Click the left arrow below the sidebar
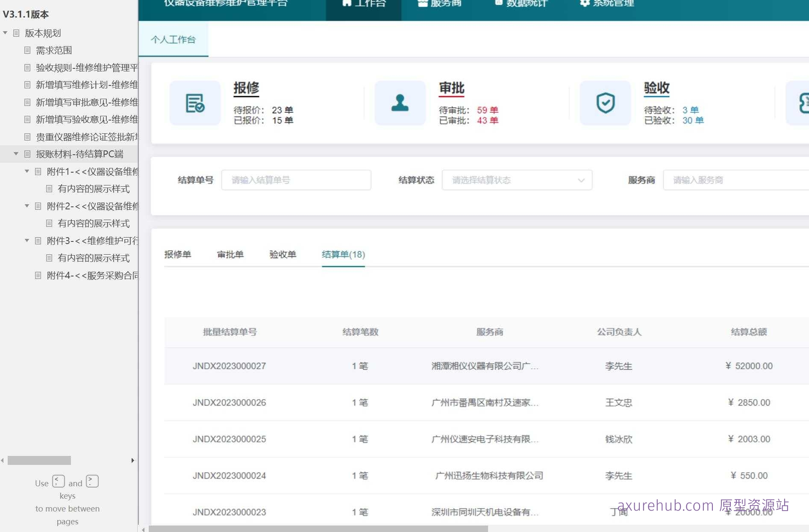The height and width of the screenshot is (532, 809). [2, 460]
